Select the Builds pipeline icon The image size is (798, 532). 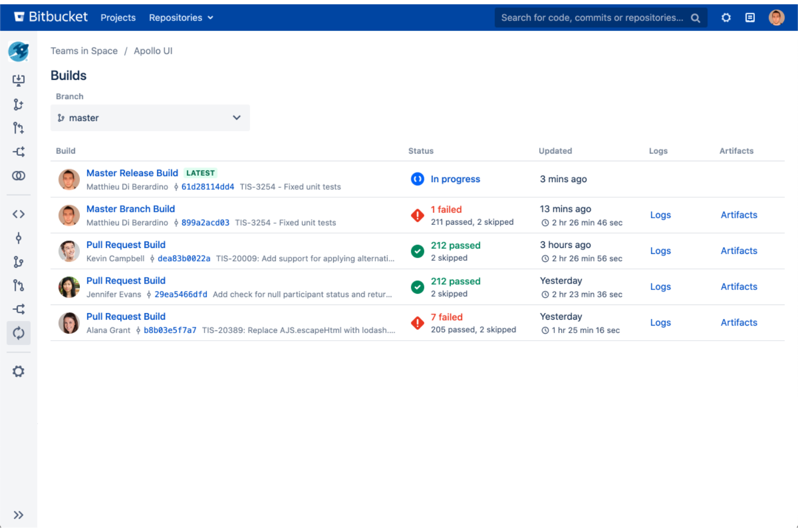click(x=18, y=333)
